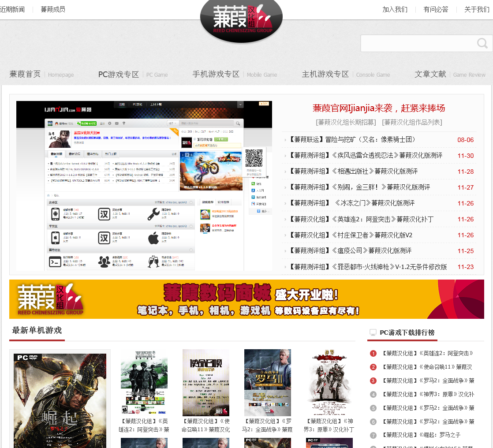
Task: Open news 《冰冻之门》蒹葭汉化版测评
Action: (x=351, y=203)
